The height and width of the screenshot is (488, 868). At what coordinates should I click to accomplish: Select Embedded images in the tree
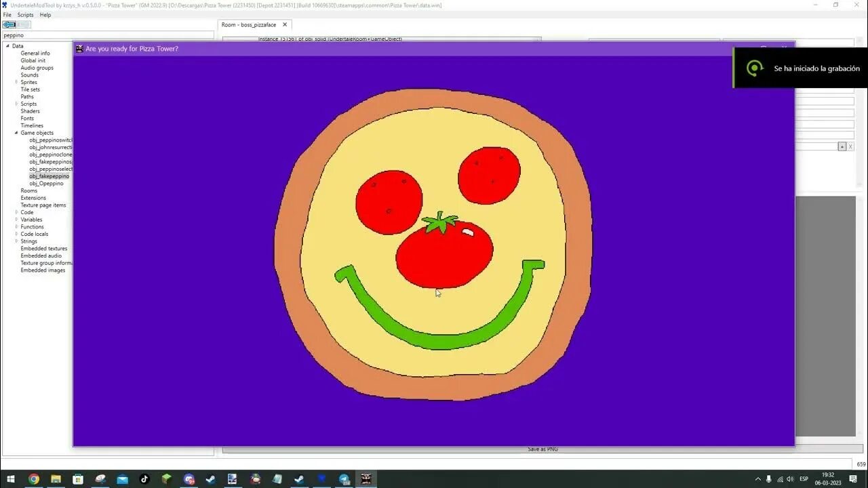click(x=43, y=270)
